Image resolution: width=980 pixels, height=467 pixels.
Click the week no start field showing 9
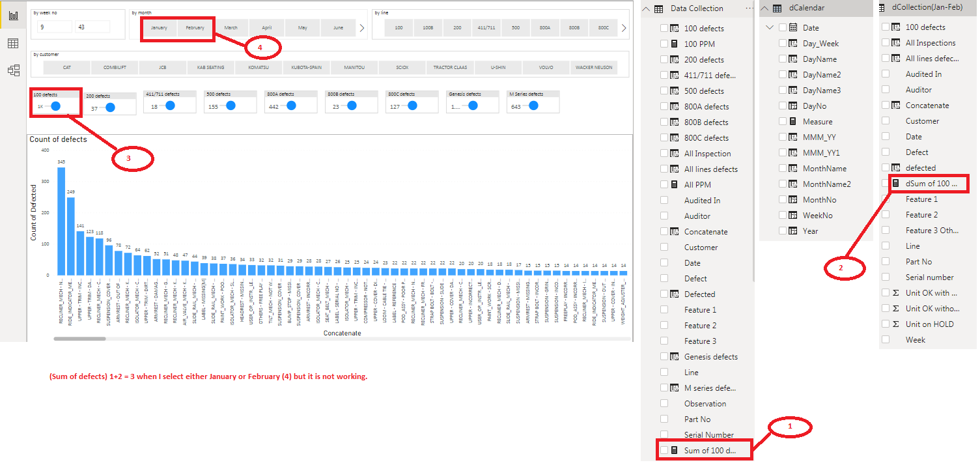(x=54, y=27)
